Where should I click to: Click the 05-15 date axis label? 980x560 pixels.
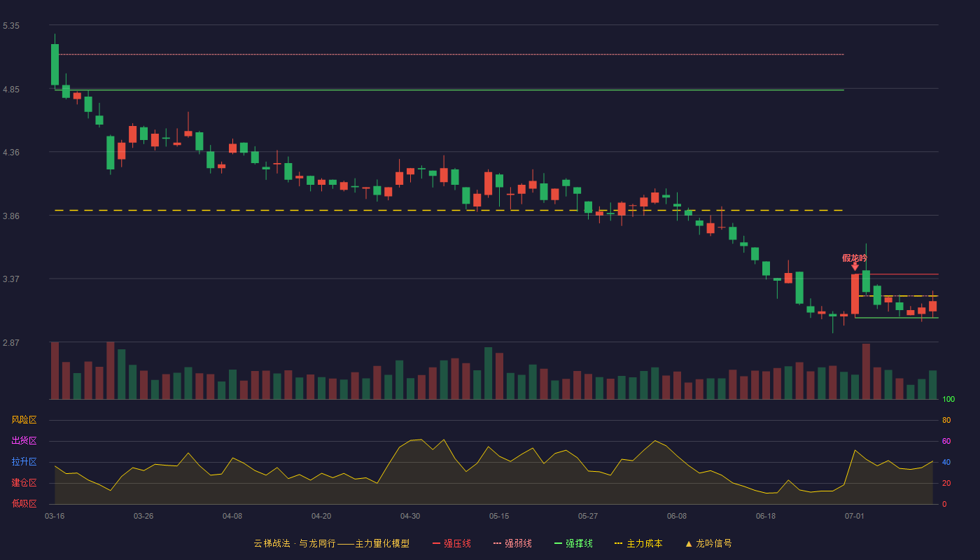coord(499,516)
